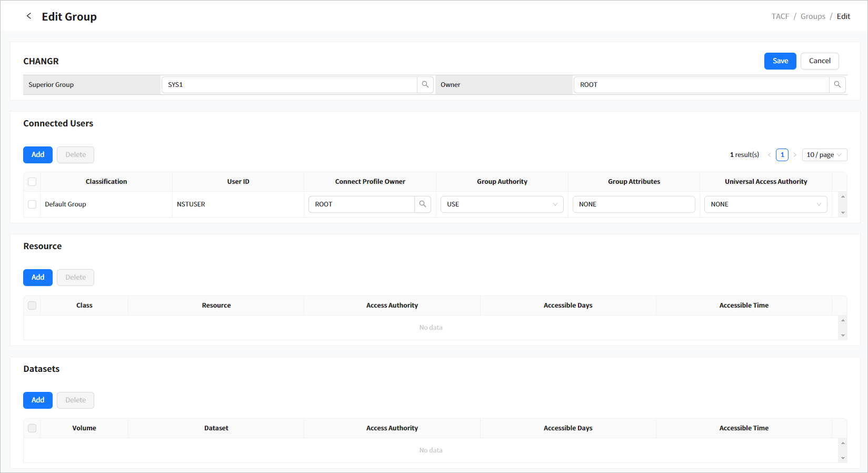Toggle select-all checkbox in Connected Users header
This screenshot has width=868, height=473.
point(32,182)
